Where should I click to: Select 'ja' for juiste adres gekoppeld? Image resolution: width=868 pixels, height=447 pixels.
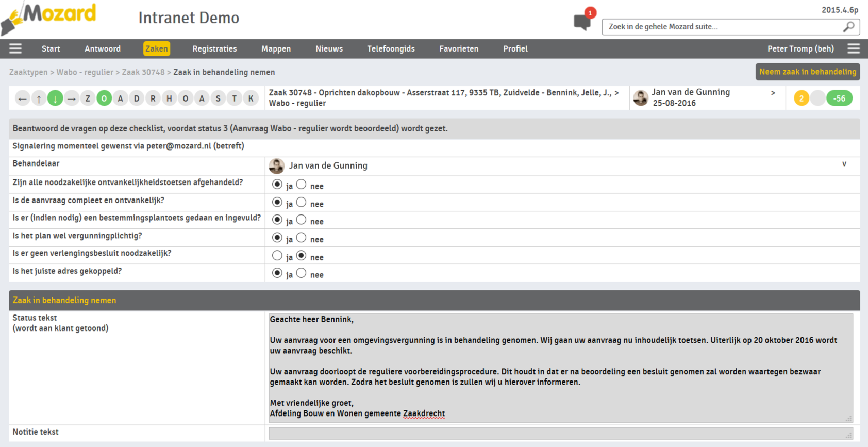point(277,273)
